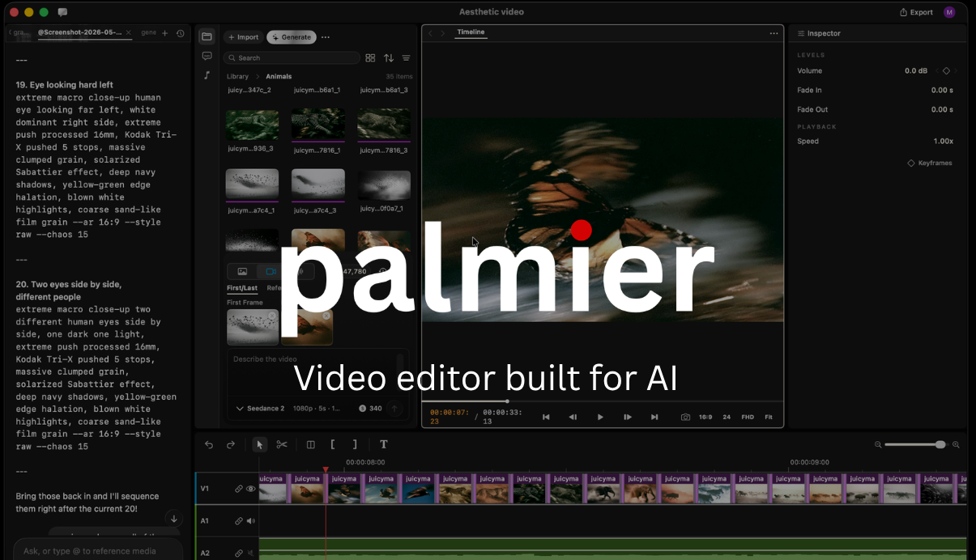This screenshot has width=976, height=560.
Task: Click the Animals breadcrumb folder
Action: pos(279,77)
